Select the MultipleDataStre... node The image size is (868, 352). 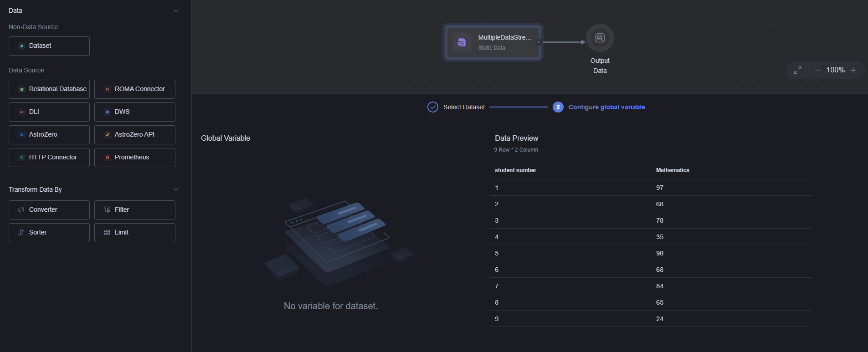[493, 42]
